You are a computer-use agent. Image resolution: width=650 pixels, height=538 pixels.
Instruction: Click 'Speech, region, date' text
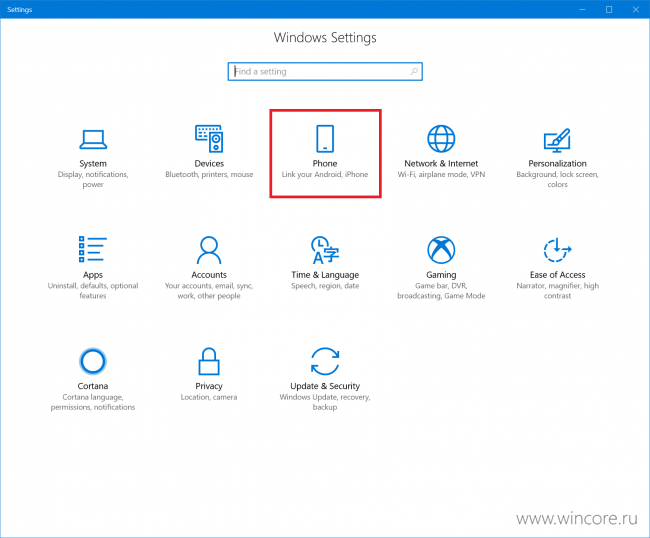[325, 286]
